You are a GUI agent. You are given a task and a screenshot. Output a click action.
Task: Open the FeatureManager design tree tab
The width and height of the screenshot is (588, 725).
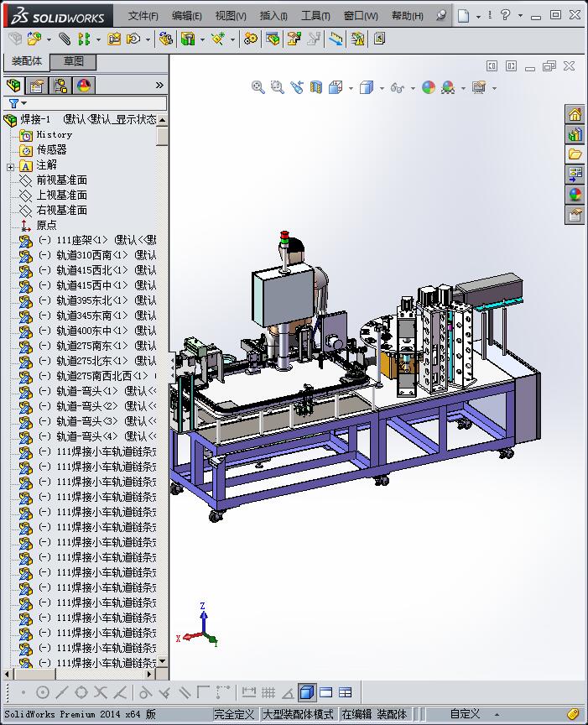click(x=14, y=85)
